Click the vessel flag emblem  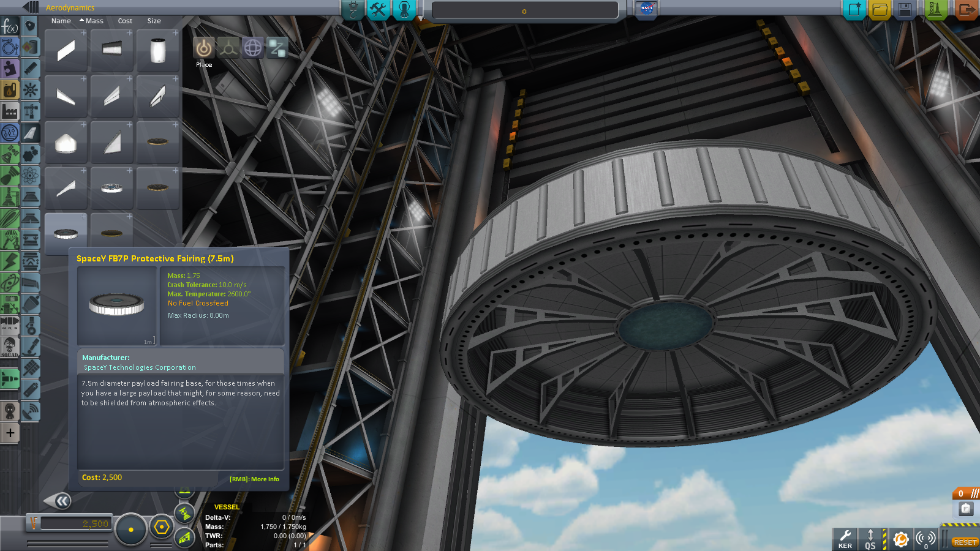tap(646, 9)
